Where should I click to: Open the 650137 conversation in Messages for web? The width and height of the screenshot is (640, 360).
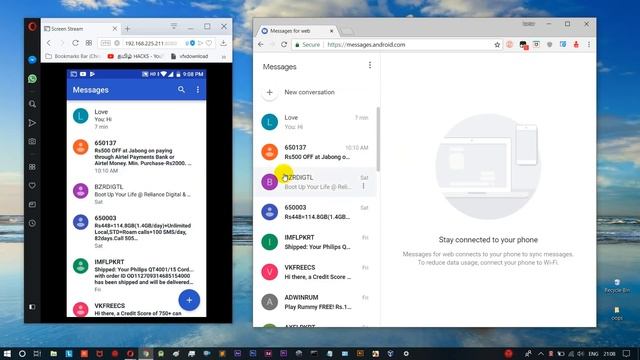pyautogui.click(x=315, y=152)
